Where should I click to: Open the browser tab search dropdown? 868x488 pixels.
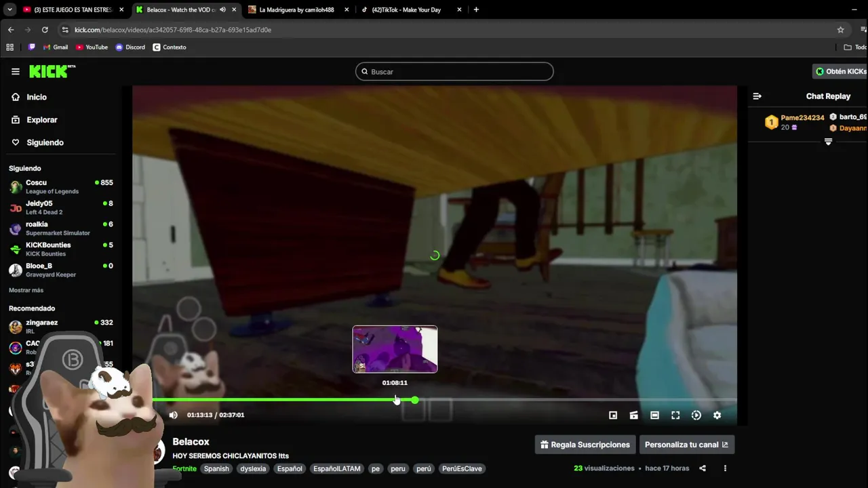9,9
